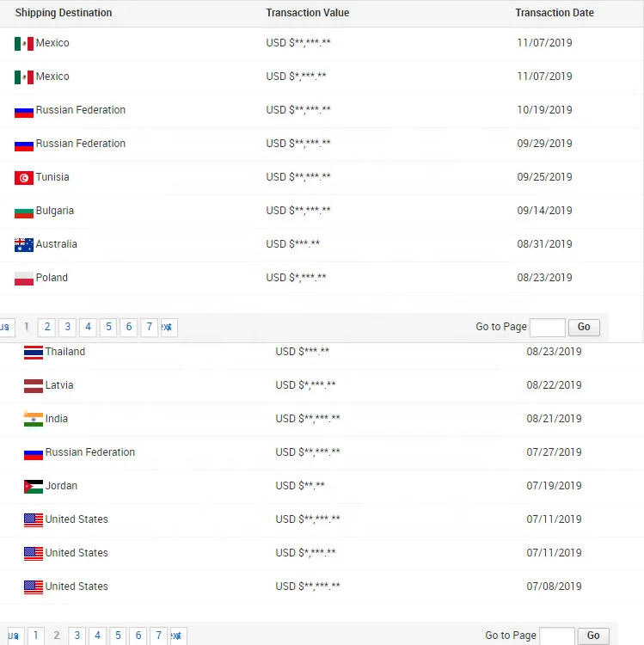Click the Transaction Value column header
644x645 pixels.
(x=308, y=13)
